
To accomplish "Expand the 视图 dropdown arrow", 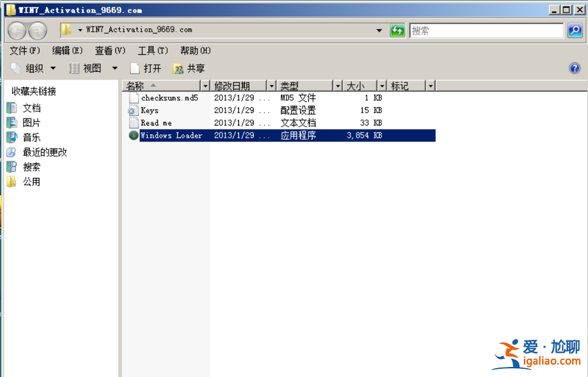I will (x=115, y=68).
